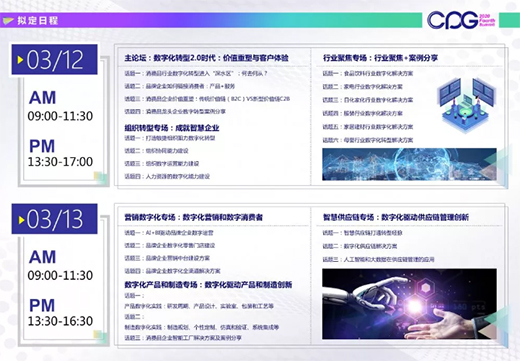Open the 数字化产品和制造专场 heading
Viewport: 520px width, 361px height.
208,285
